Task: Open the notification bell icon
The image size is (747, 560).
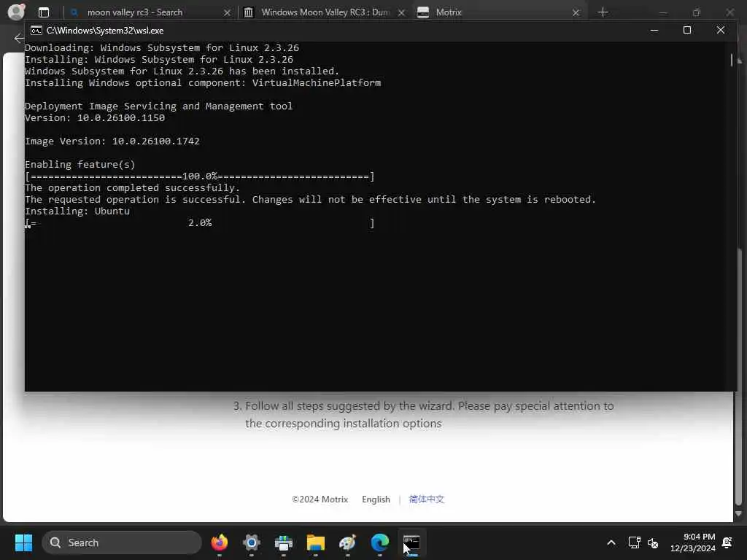Action: coord(727,542)
